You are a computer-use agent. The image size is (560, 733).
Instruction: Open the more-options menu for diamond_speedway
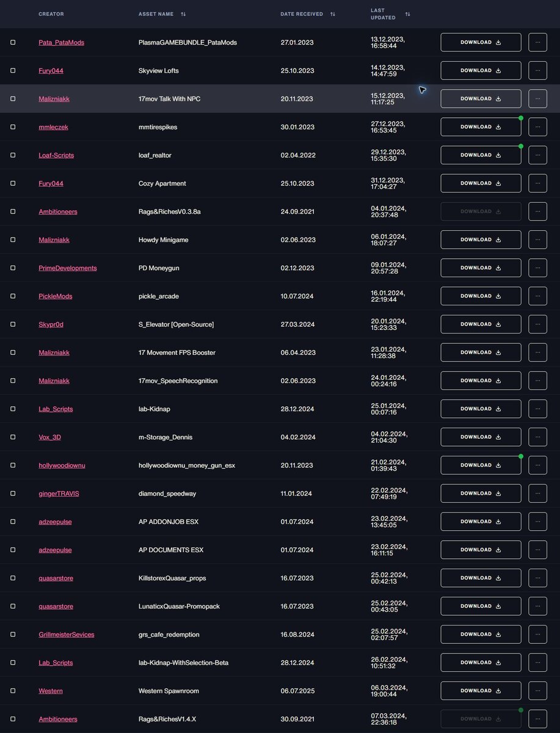[x=537, y=494]
